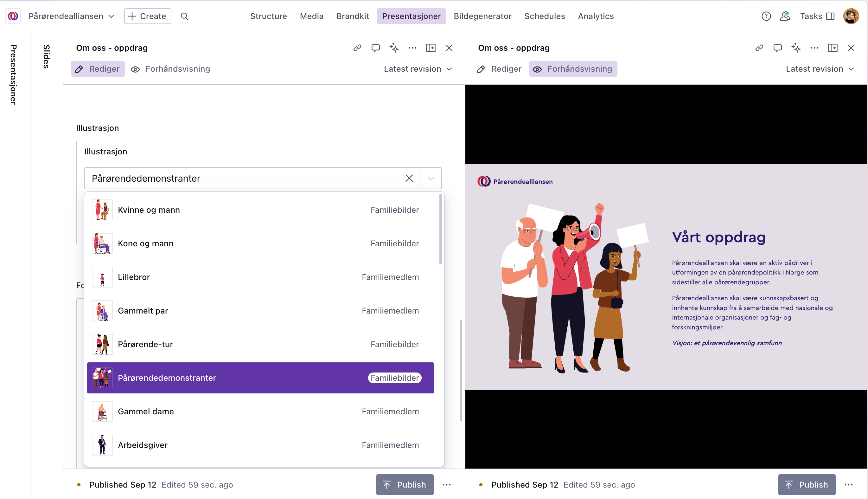This screenshot has height=499, width=868.
Task: Open comments icon in left document pane
Action: [376, 48]
